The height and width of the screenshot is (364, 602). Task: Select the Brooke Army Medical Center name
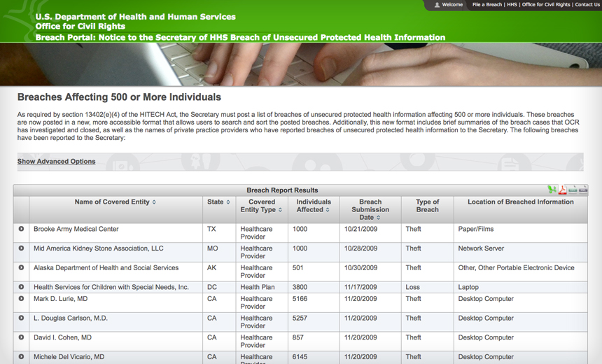76,229
